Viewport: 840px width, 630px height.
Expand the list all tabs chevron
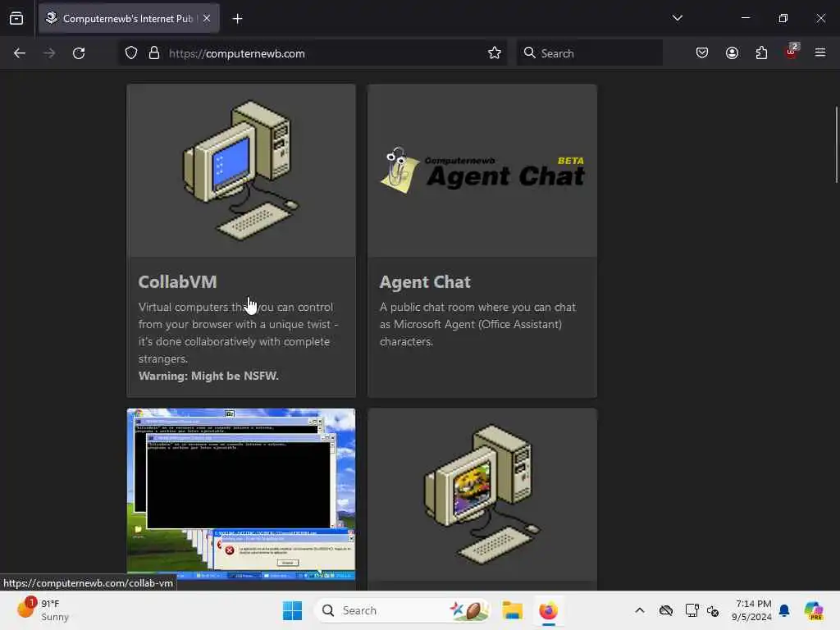pyautogui.click(x=677, y=18)
